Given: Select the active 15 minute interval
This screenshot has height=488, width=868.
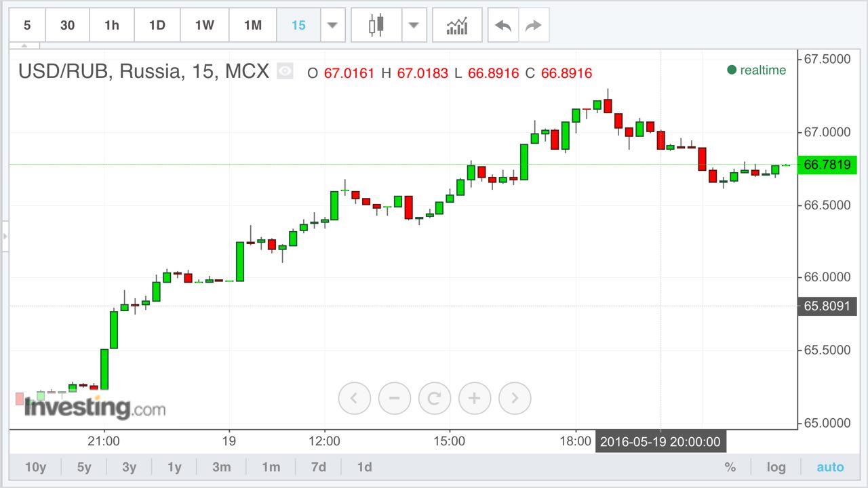Looking at the screenshot, I should (298, 25).
